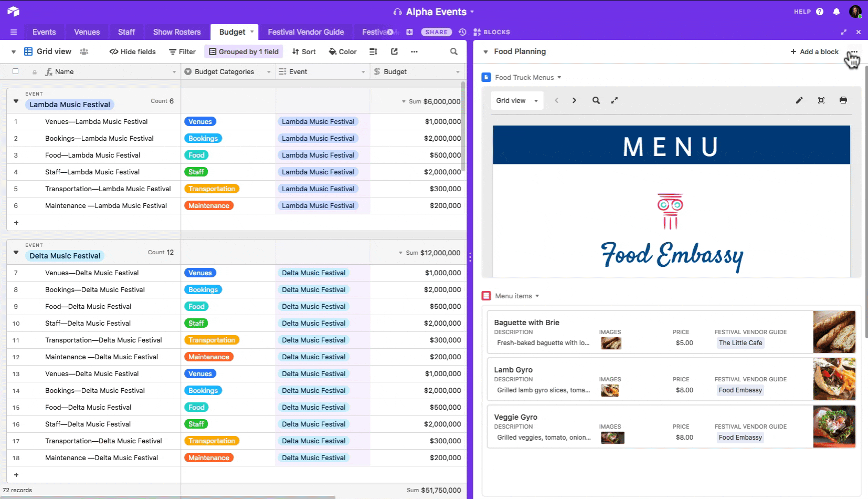This screenshot has width=868, height=499.
Task: Click Add a block
Action: pyautogui.click(x=814, y=51)
